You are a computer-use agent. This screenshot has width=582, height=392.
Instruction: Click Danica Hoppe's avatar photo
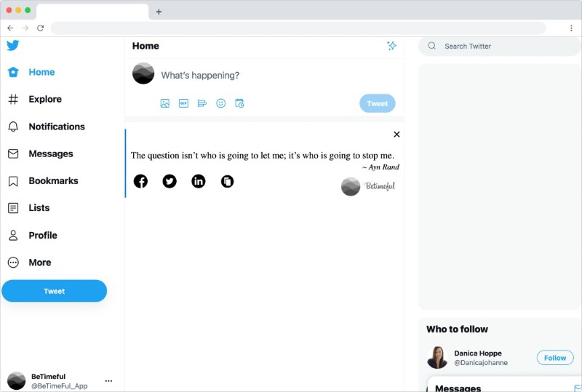pos(437,358)
